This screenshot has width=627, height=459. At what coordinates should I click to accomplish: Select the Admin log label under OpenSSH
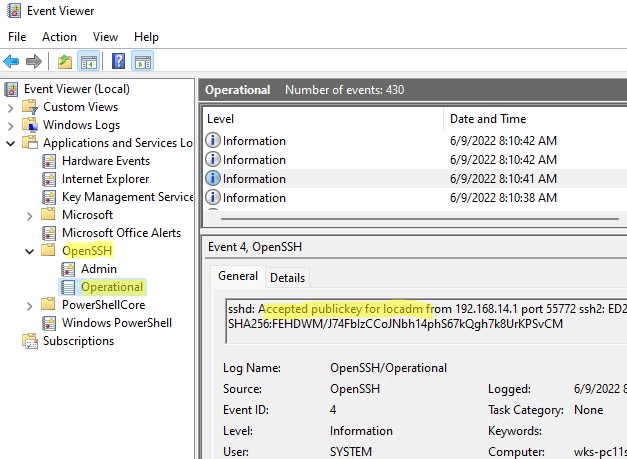[99, 269]
